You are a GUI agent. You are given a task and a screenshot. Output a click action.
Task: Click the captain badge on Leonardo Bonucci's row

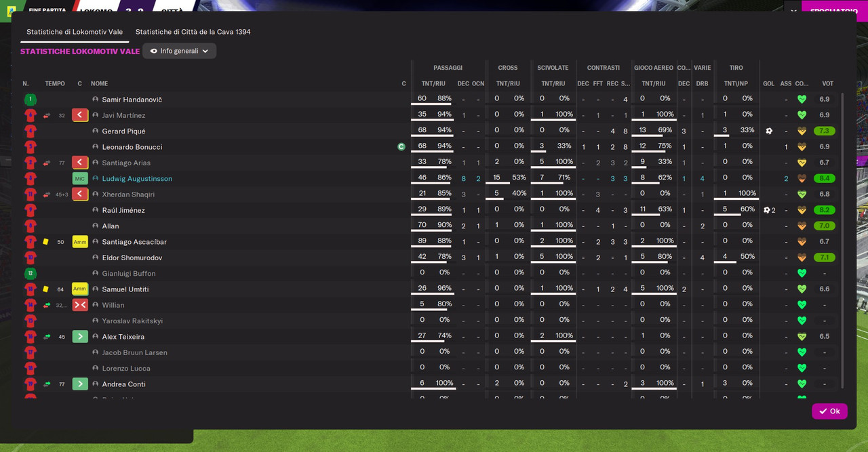click(401, 147)
